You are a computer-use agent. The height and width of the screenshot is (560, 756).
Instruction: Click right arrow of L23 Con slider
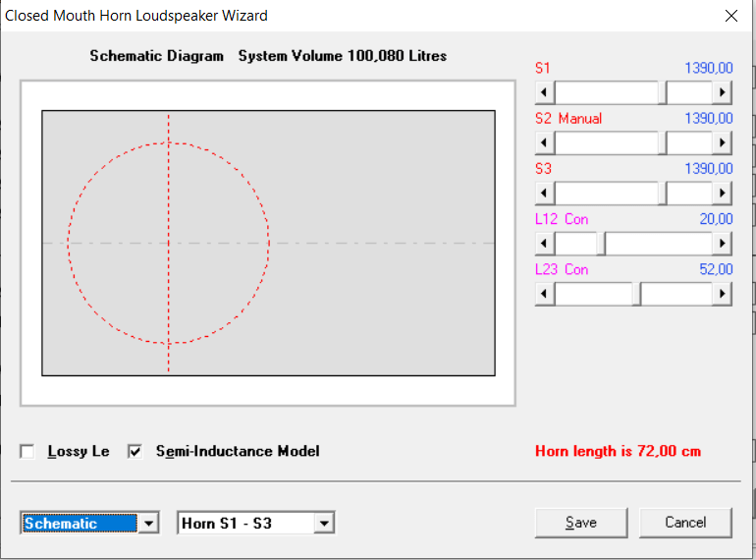[x=722, y=294]
